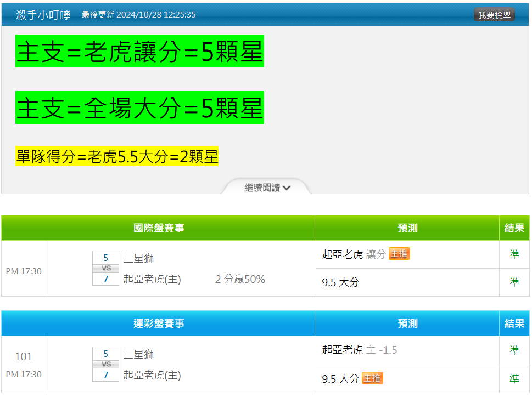Click team 三星獅 in 國際盤 match
Image resolution: width=532 pixels, height=397 pixels.
138,258
